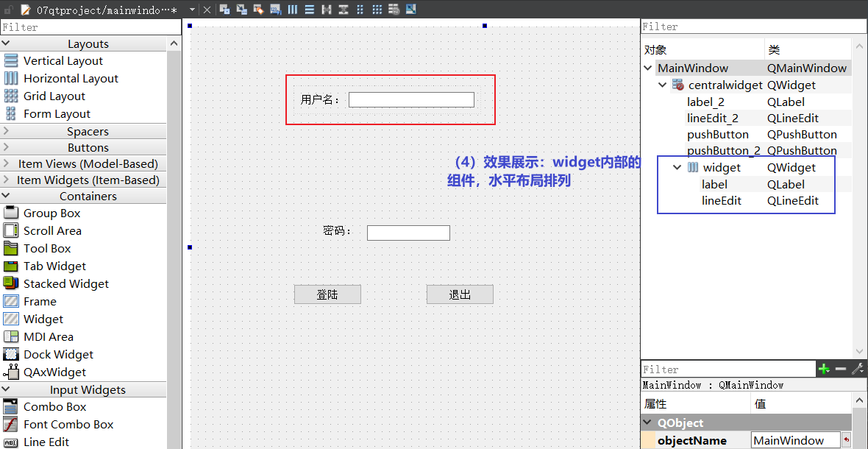The height and width of the screenshot is (449, 868).
Task: Click the 退出 button on the form
Action: click(460, 294)
